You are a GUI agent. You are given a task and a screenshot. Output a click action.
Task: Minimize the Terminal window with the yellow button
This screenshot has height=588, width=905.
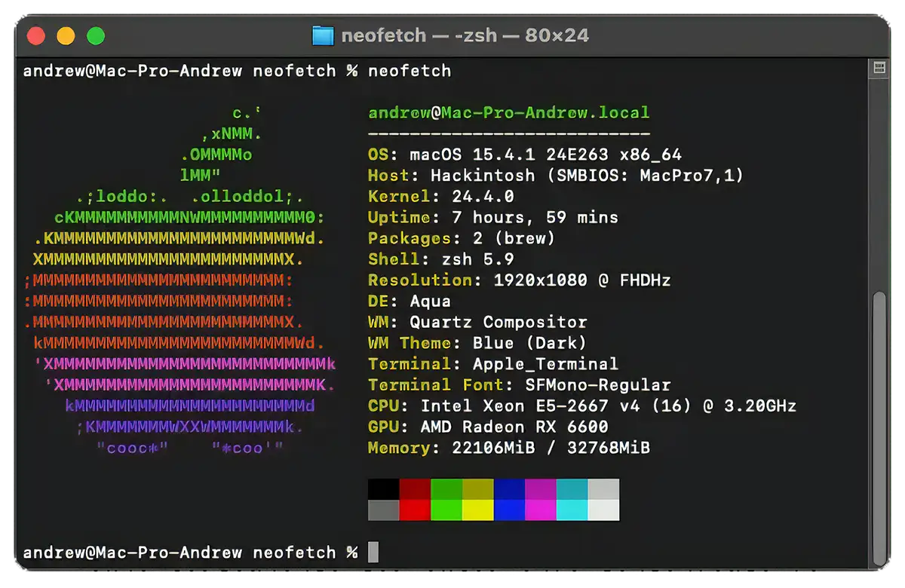tap(66, 35)
